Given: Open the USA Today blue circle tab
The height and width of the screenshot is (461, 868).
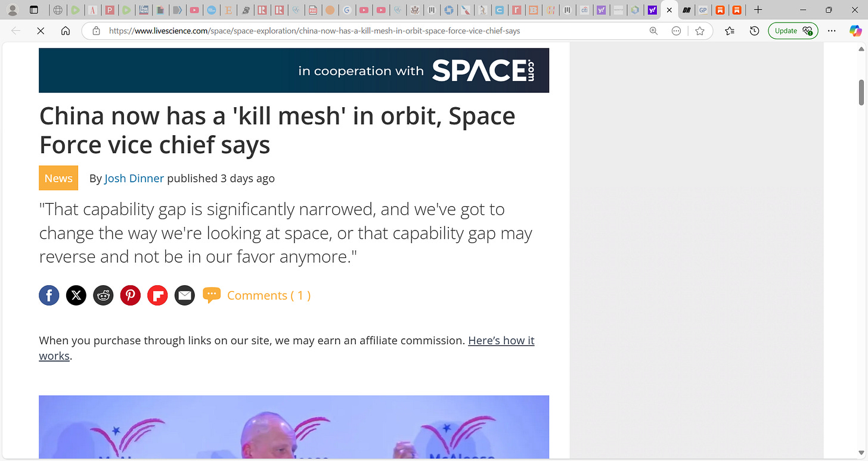Looking at the screenshot, I should [x=212, y=10].
